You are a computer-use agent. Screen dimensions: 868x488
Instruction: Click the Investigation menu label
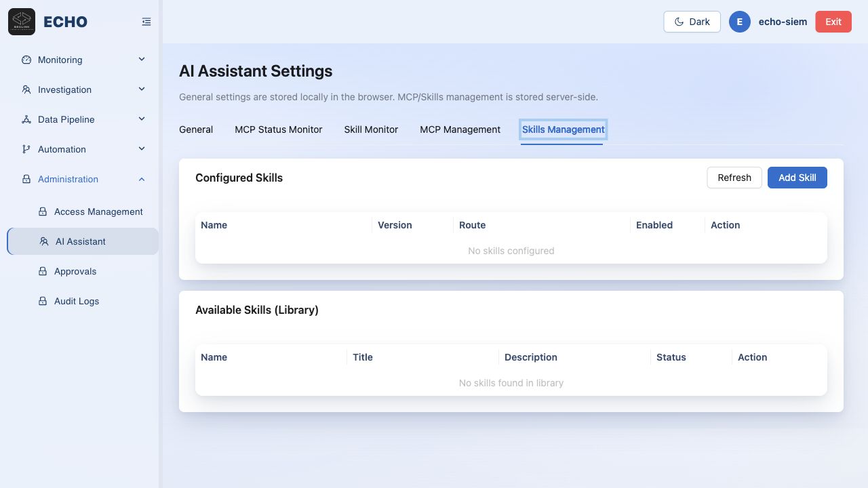(x=64, y=89)
